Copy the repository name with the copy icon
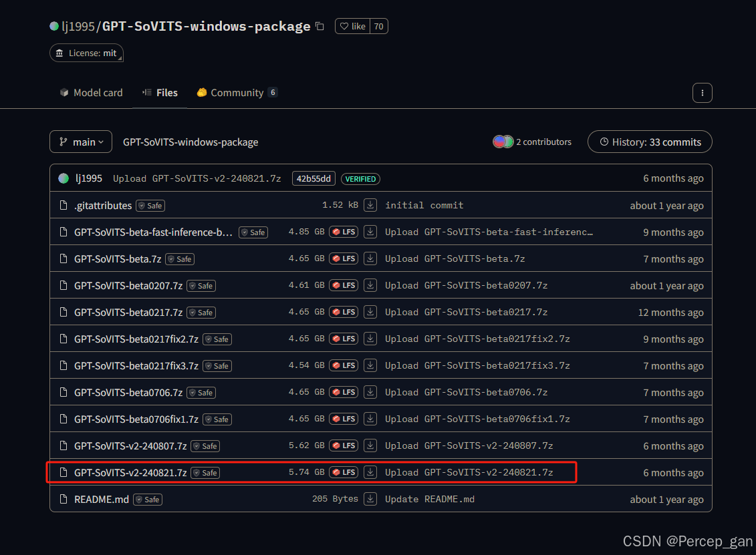 320,26
